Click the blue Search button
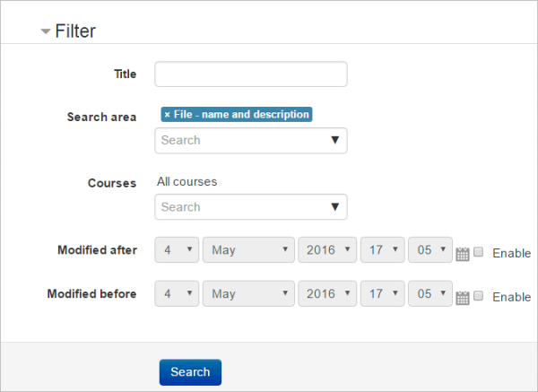This screenshot has width=538, height=392. click(x=190, y=371)
